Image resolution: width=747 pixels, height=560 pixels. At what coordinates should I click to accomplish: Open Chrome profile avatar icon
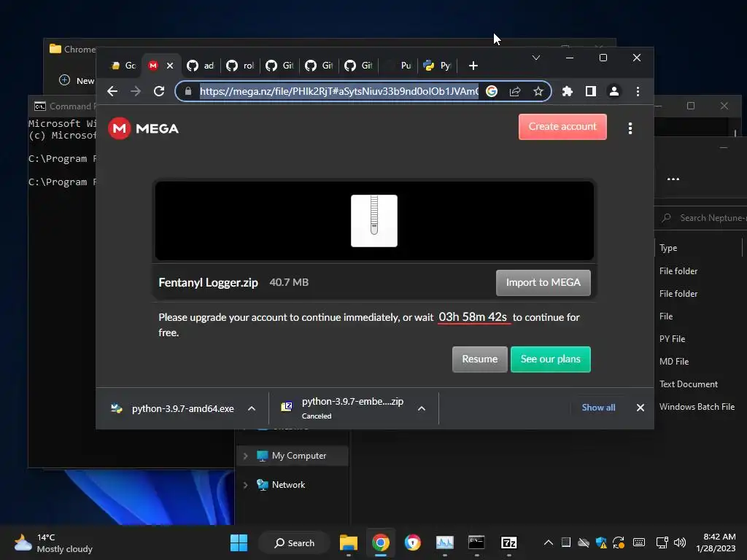pyautogui.click(x=614, y=91)
